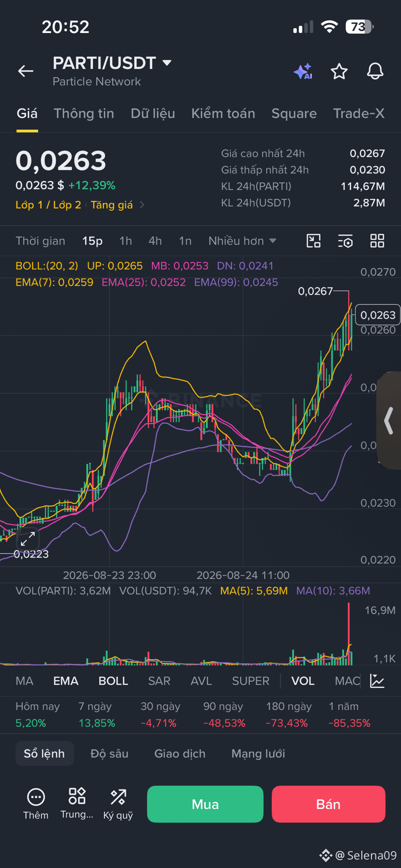
Task: Open the Square tab
Action: (x=294, y=113)
